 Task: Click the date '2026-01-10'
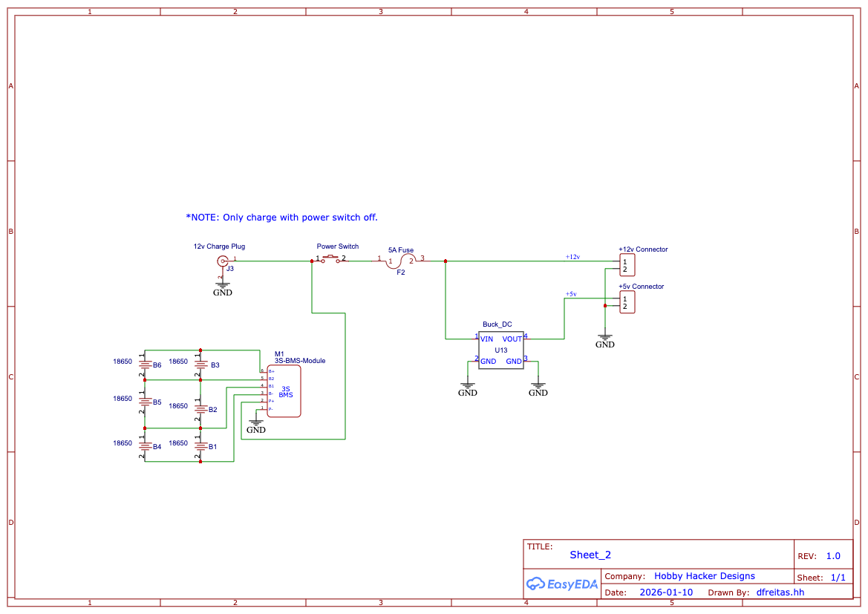tap(666, 592)
